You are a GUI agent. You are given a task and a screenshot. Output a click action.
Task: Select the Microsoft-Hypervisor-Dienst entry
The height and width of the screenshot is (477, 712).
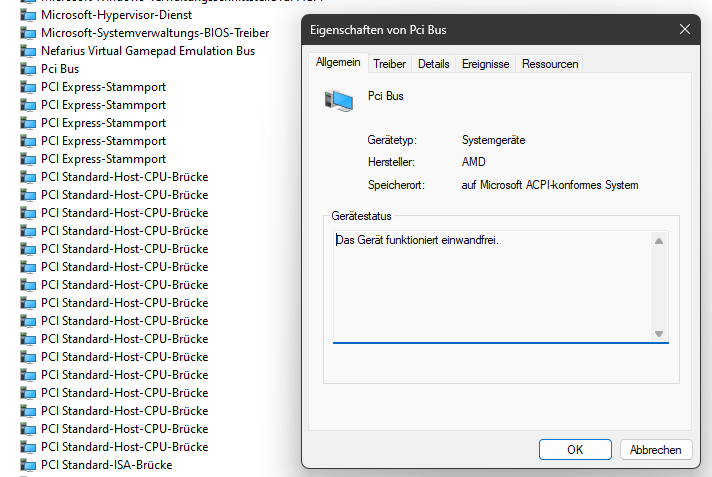tap(115, 15)
